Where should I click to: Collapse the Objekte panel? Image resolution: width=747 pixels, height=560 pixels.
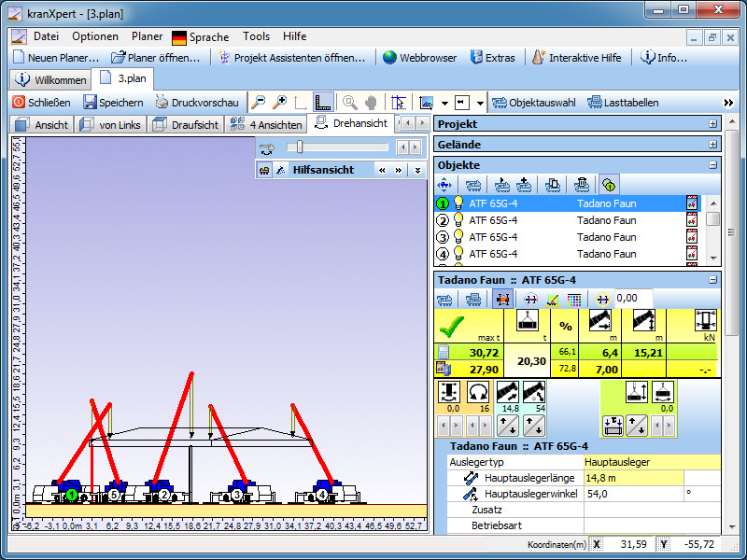coord(713,165)
